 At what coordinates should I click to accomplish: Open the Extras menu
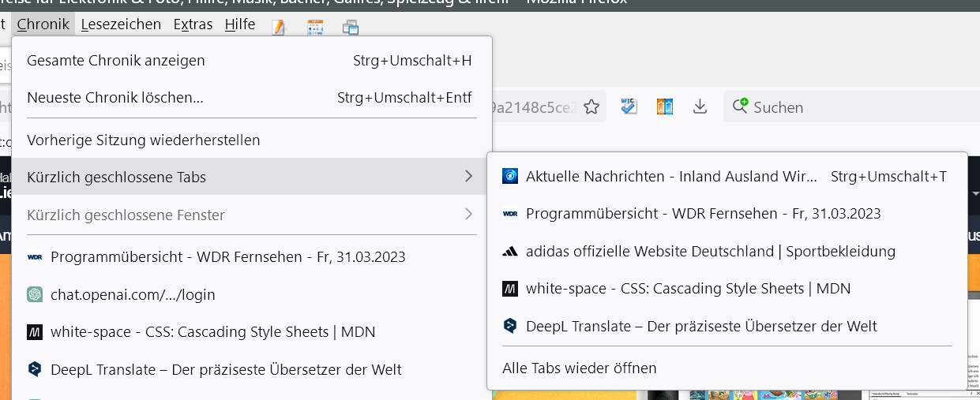coord(193,24)
